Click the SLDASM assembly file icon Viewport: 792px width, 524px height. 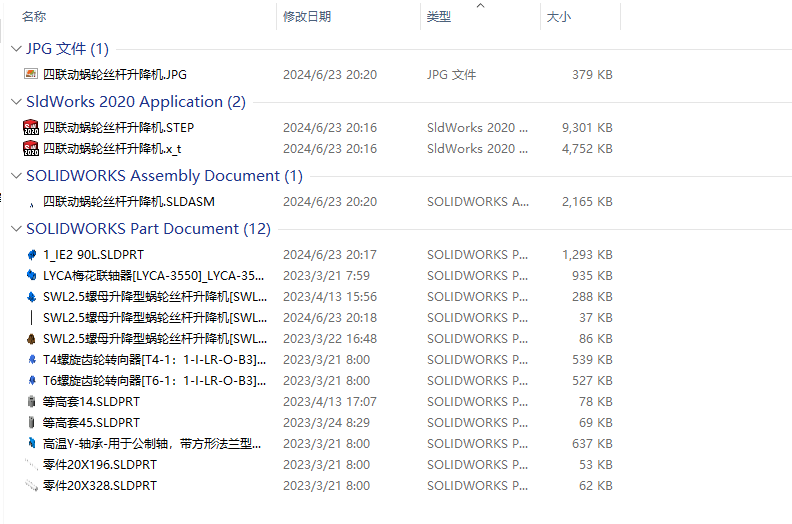click(x=31, y=203)
